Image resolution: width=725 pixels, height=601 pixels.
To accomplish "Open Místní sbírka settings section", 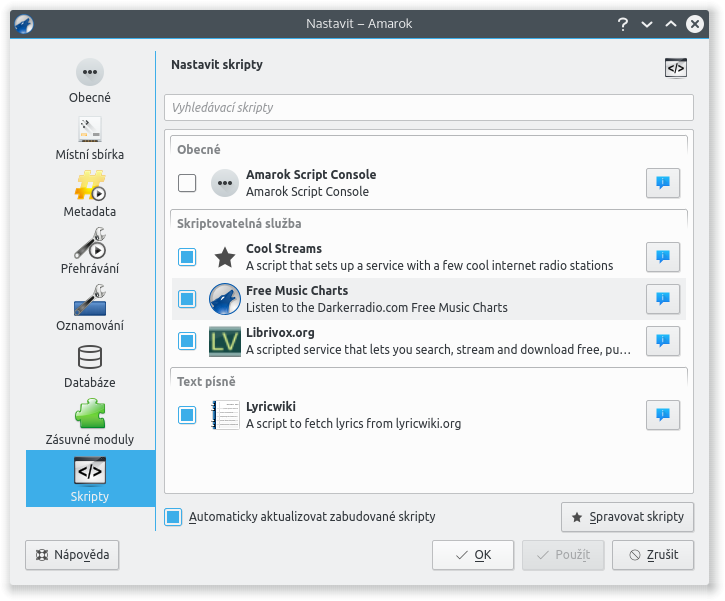I will [x=90, y=137].
